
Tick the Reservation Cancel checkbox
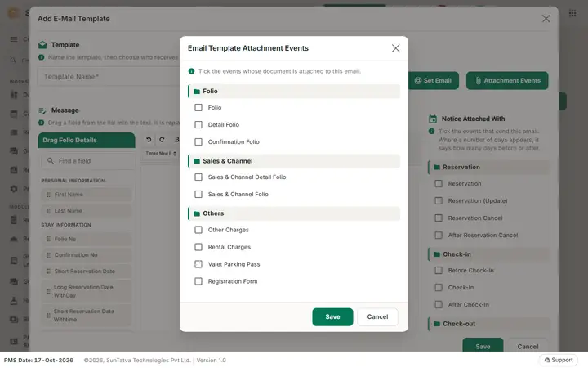pyautogui.click(x=439, y=218)
